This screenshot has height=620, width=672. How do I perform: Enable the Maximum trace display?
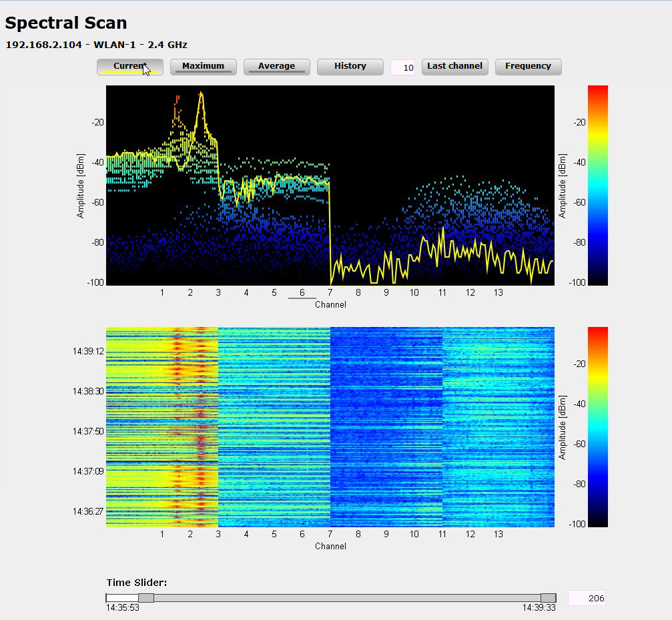[x=203, y=67]
